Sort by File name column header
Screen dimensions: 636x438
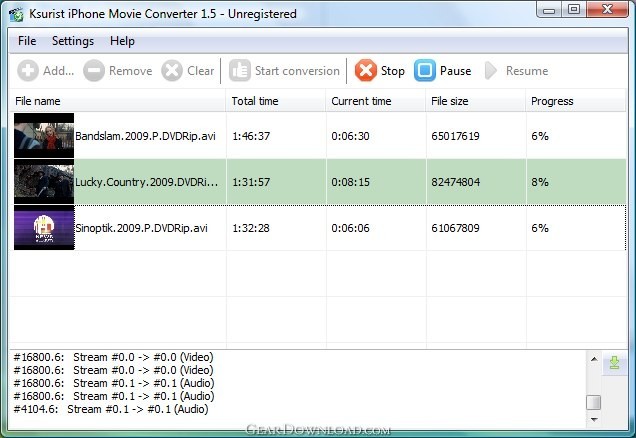click(118, 101)
